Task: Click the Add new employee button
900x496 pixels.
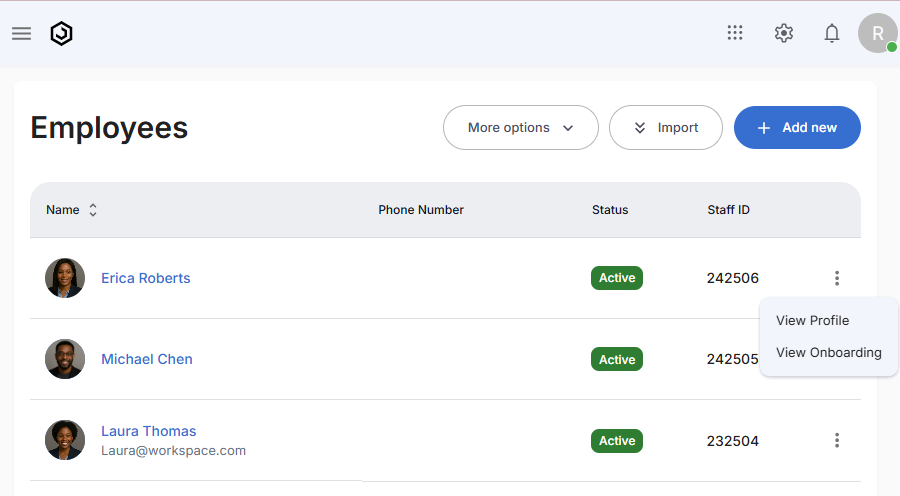Action: click(x=797, y=128)
